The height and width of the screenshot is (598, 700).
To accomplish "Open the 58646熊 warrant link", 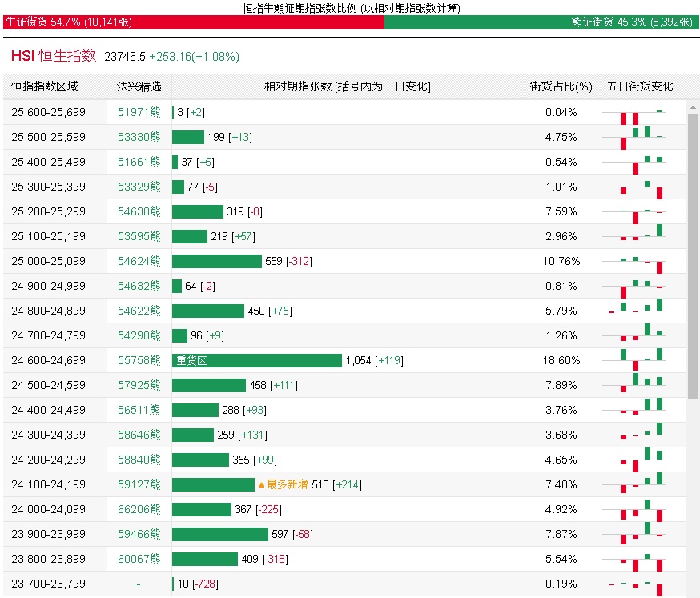I will point(139,435).
